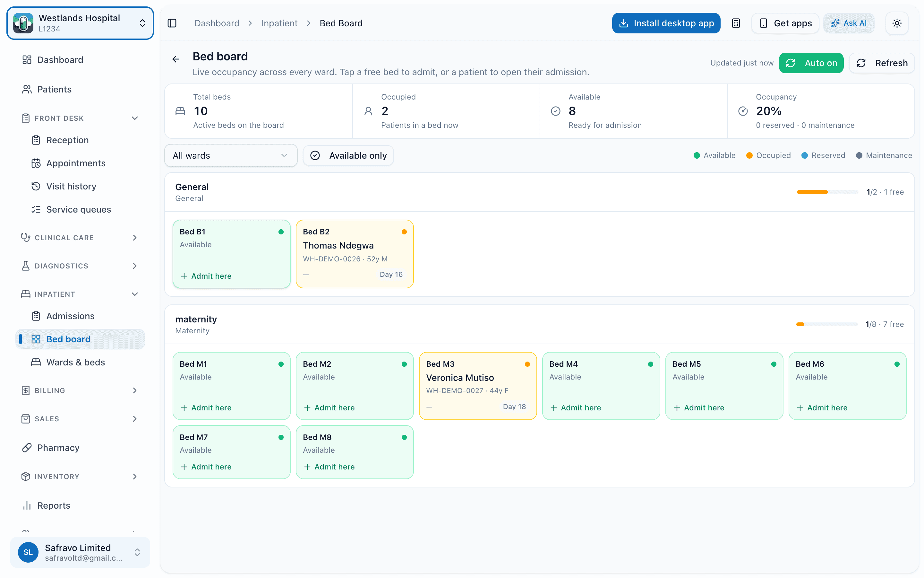Click the Dashboard grid icon in sidebar
The image size is (924, 578).
26,60
